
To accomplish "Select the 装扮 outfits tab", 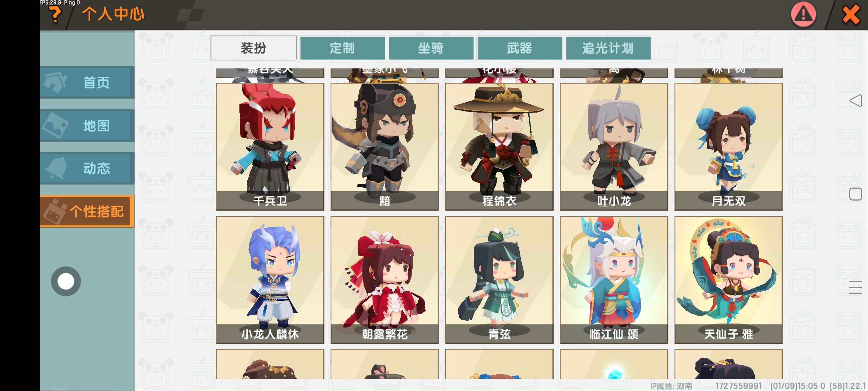I will [x=254, y=48].
